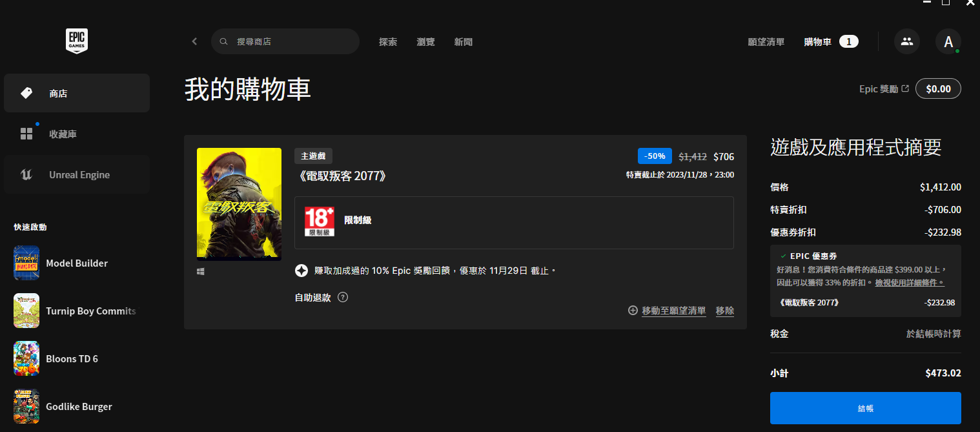
Task: Launch Turnip Boy via its quick-launch icon
Action: point(26,311)
